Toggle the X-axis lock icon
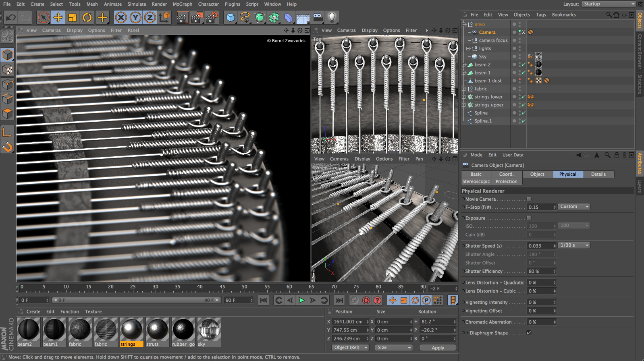The width and height of the screenshot is (644, 361). 121,17
